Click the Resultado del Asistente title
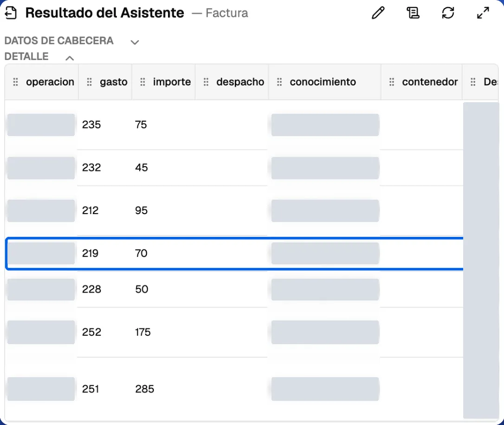 (105, 13)
